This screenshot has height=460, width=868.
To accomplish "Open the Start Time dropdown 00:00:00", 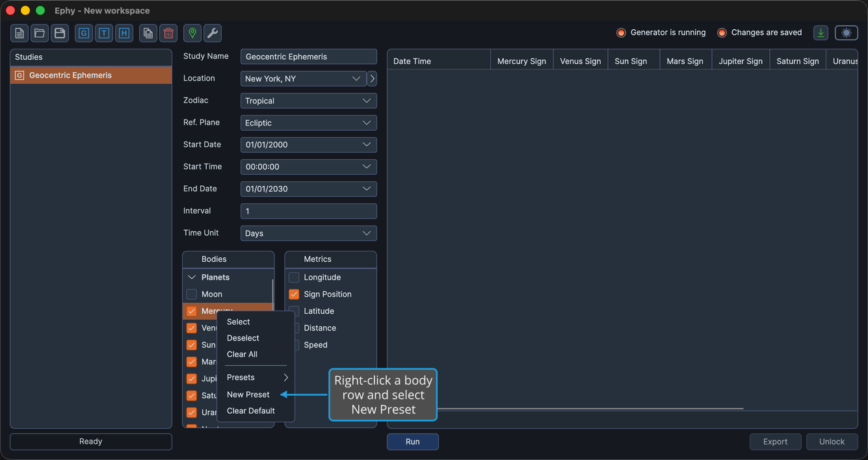I will [309, 167].
